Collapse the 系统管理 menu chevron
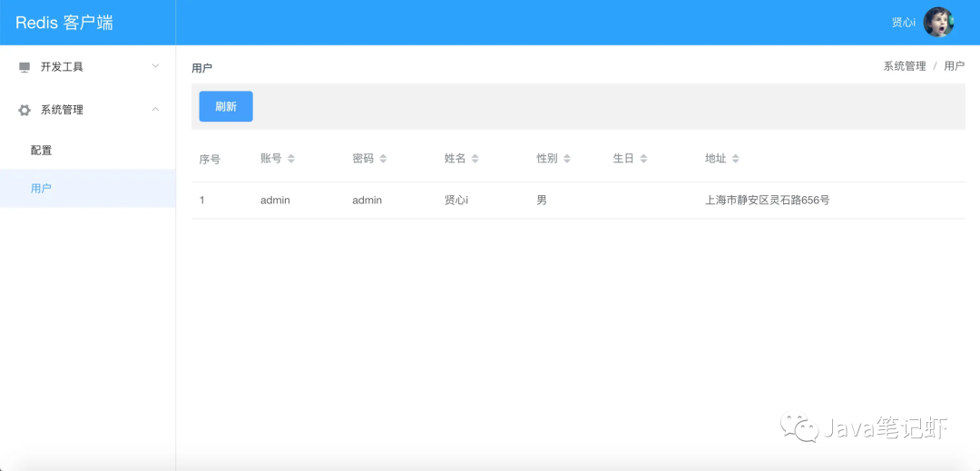 coord(156,109)
